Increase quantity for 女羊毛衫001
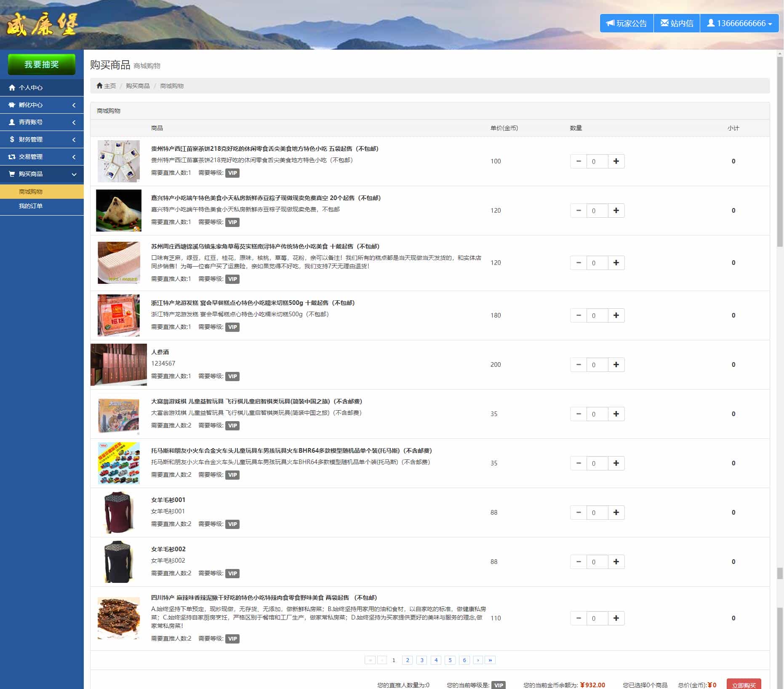Screen dimensions: 784x689 coord(616,513)
